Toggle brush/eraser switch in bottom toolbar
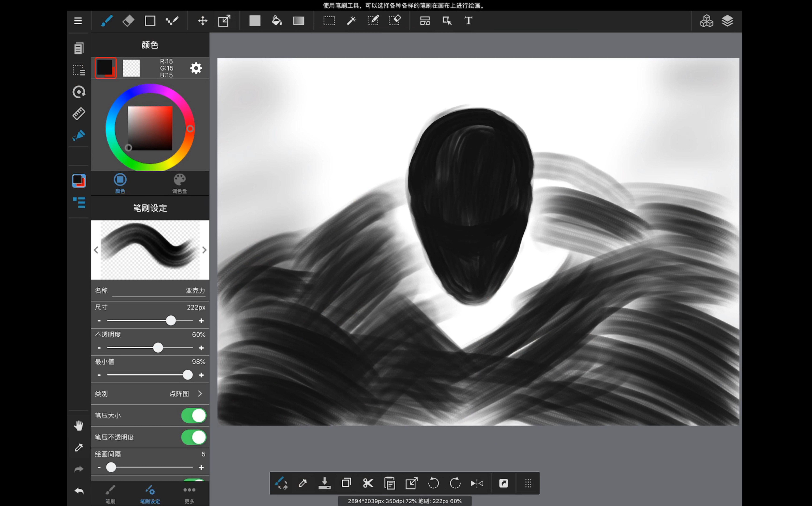 click(281, 483)
